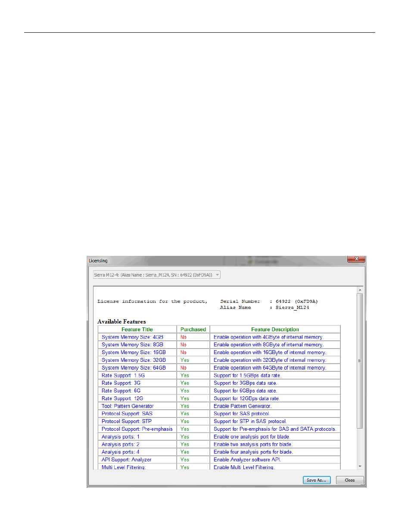Click Protocol Support: Pre-emphasis feature
The height and width of the screenshot is (532, 411).
tap(137, 429)
